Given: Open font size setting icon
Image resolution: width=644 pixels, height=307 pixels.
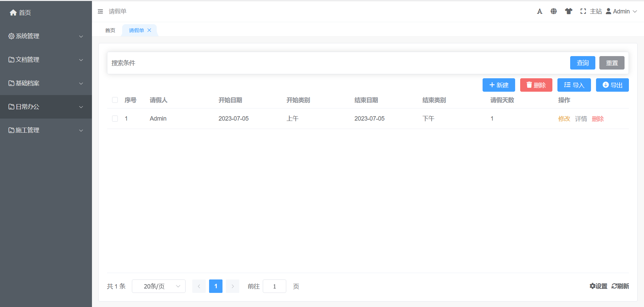Looking at the screenshot, I should click(x=540, y=11).
